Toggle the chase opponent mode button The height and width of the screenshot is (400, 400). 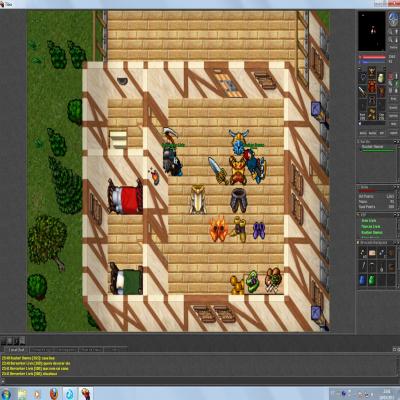point(396,84)
